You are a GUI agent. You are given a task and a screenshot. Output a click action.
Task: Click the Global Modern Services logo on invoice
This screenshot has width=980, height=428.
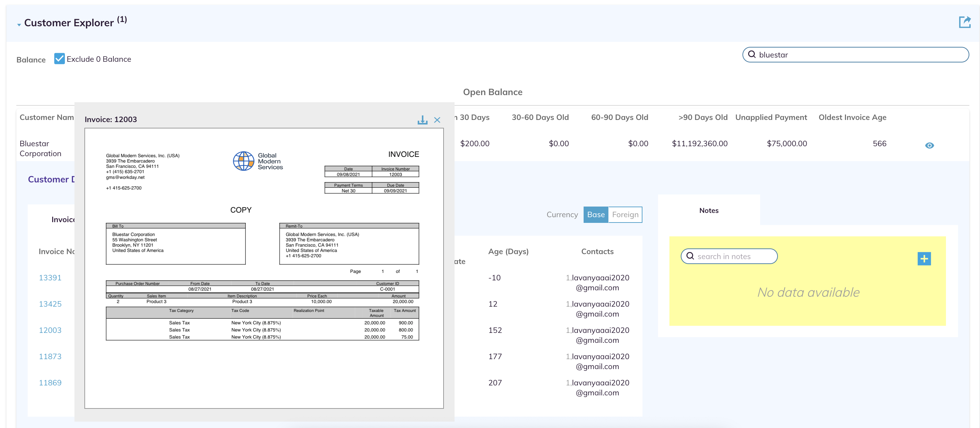pyautogui.click(x=243, y=160)
